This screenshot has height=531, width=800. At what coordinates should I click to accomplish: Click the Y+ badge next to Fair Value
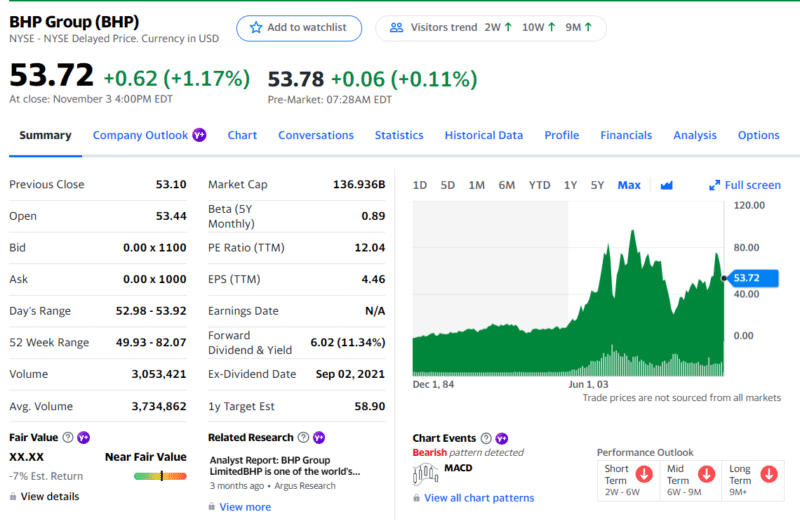click(84, 437)
